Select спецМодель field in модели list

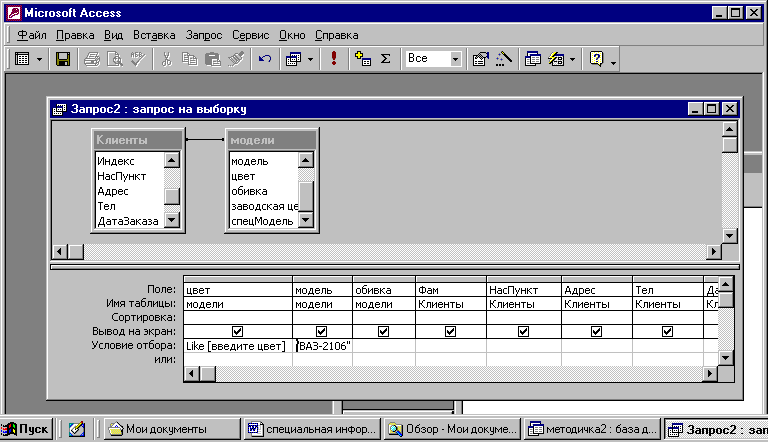pos(264,221)
